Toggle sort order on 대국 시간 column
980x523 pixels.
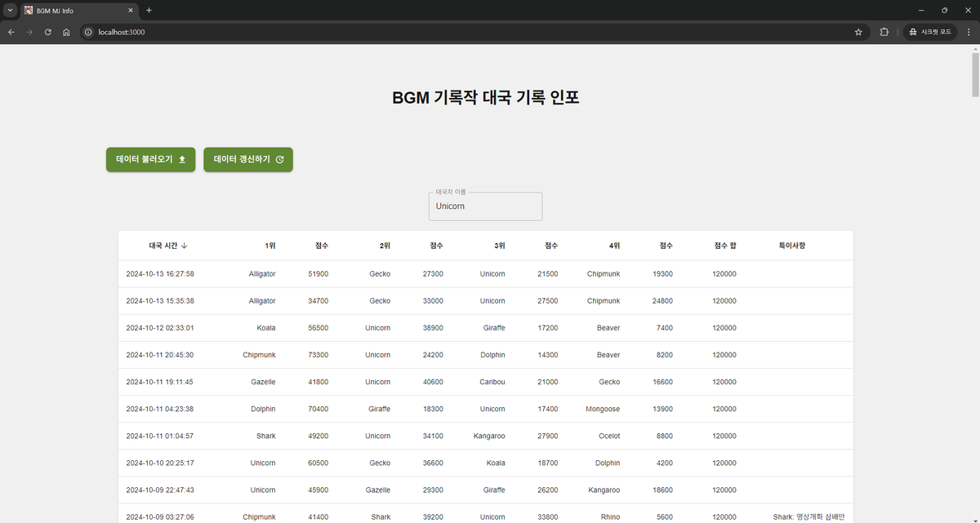point(168,246)
